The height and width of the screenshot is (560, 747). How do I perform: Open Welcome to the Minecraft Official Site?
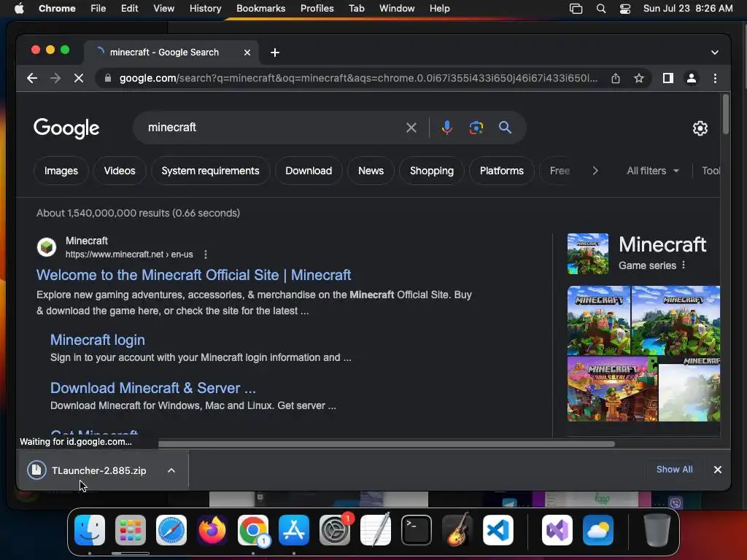click(x=193, y=275)
